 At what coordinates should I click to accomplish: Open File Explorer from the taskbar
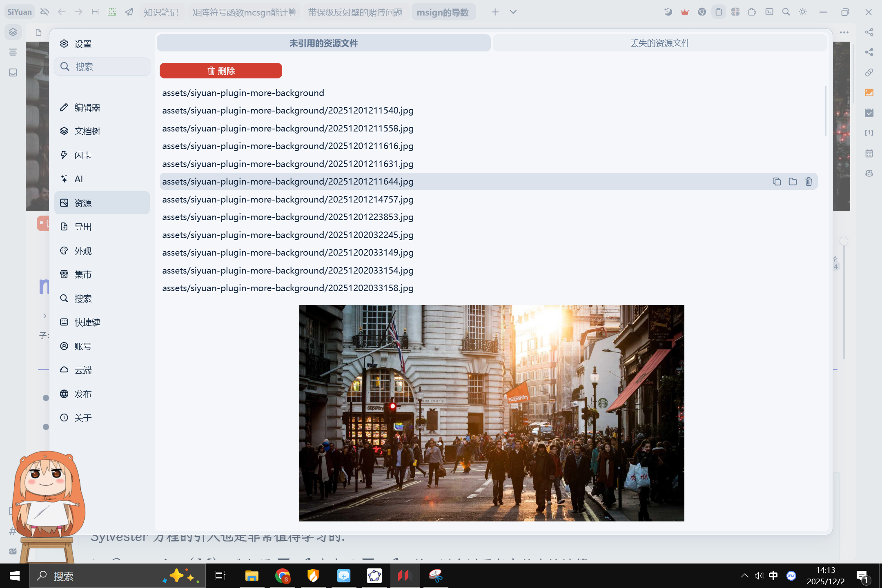click(x=252, y=576)
